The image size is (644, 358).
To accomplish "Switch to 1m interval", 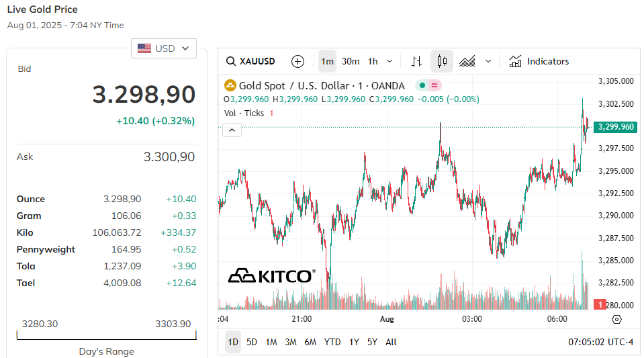I will pyautogui.click(x=327, y=61).
